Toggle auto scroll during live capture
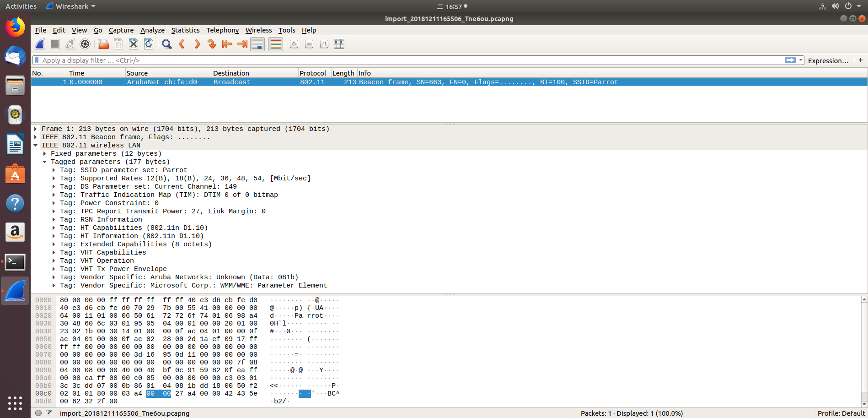The image size is (868, 418). (x=257, y=44)
